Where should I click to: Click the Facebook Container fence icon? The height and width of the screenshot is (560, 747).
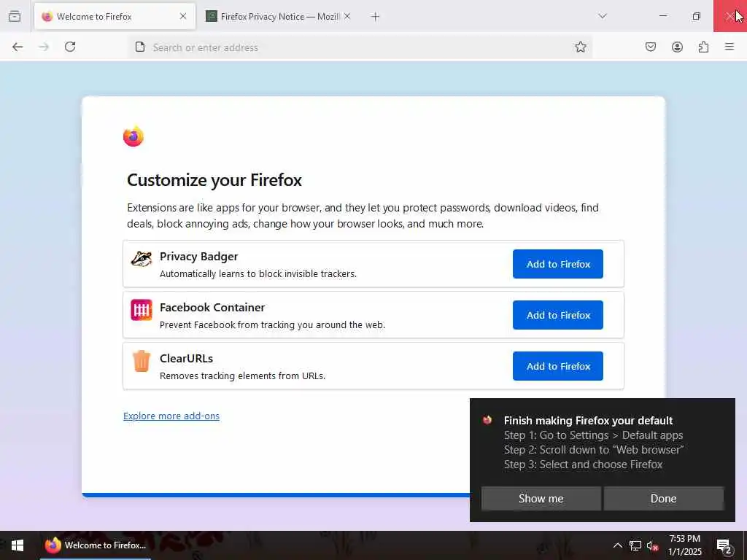(142, 310)
